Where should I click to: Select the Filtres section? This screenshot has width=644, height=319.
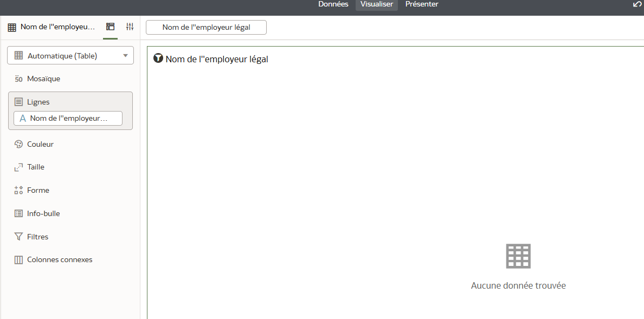[37, 237]
